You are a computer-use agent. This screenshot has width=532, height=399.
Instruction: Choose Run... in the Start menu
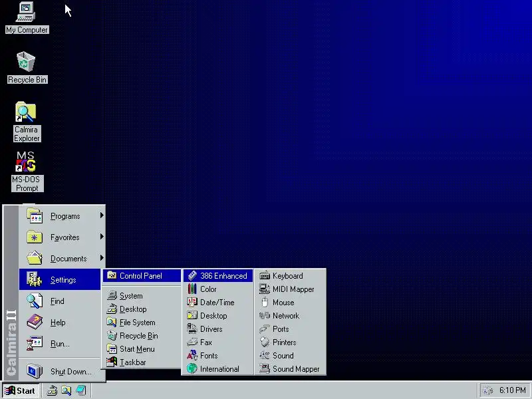point(60,344)
